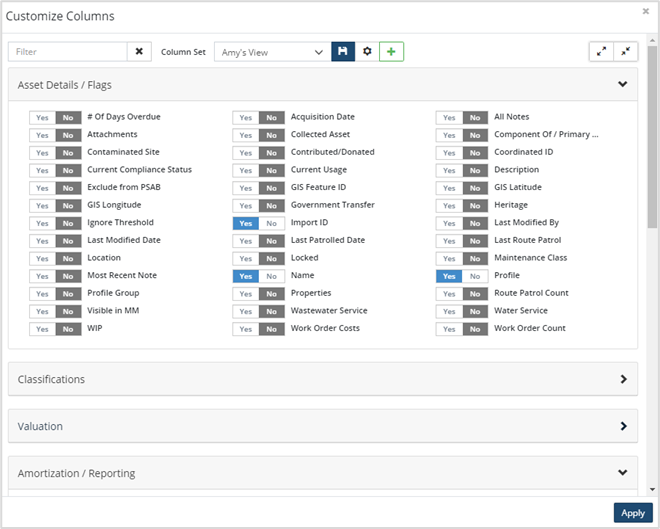Close the Customize Columns dialog
Screen dimensions: 660x529
[x=645, y=11]
